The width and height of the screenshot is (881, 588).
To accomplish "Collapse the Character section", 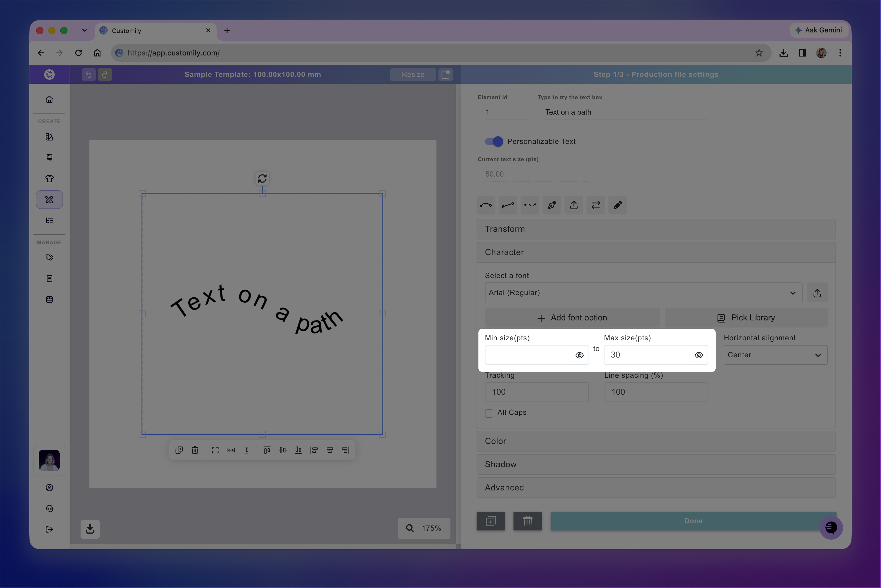I will tap(656, 252).
